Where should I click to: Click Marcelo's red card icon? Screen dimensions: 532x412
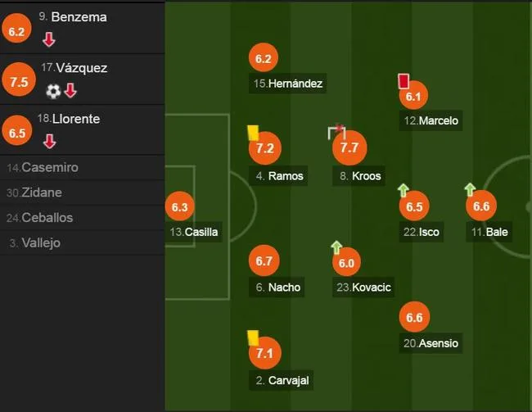coord(404,82)
